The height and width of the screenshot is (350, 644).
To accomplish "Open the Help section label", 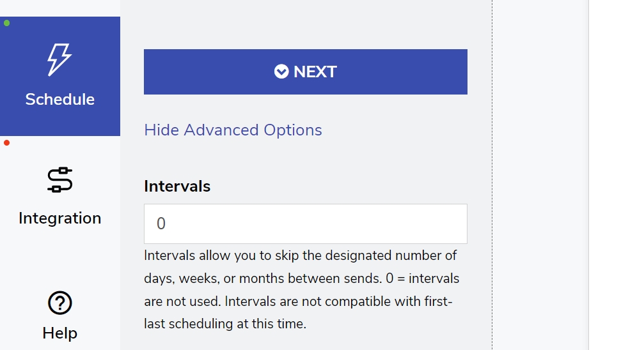I will tap(60, 333).
